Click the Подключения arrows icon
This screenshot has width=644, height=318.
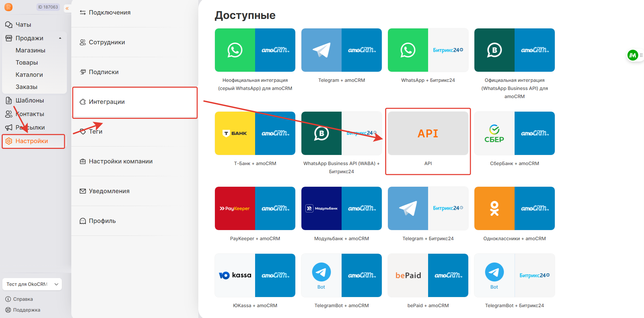(83, 13)
